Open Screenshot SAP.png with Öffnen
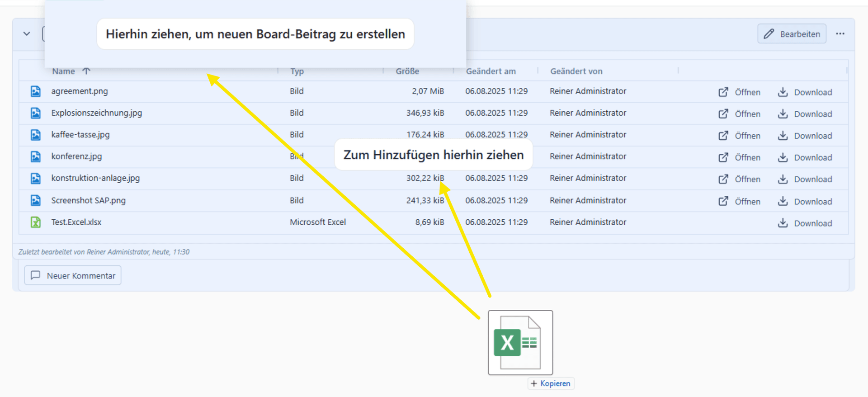868x397 pixels. [x=739, y=202]
